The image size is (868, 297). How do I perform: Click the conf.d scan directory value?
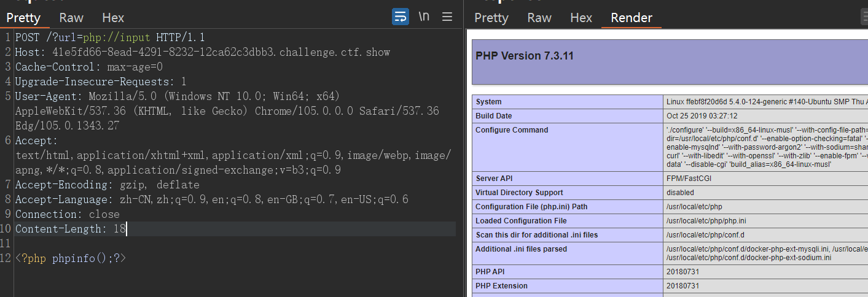(704, 235)
